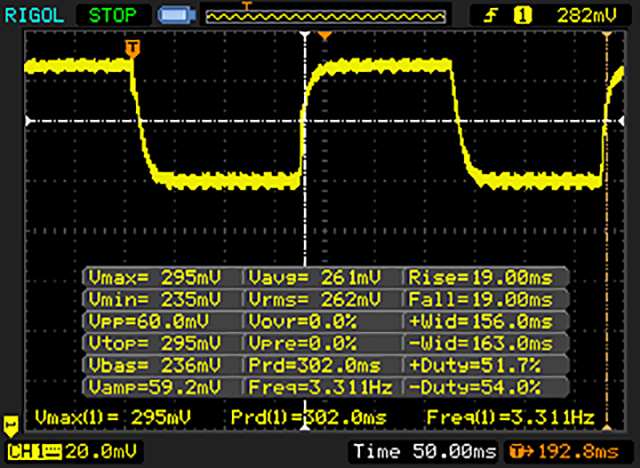Click the Freq=3.311Hz cell in the table
This screenshot has height=468, width=640.
click(x=320, y=387)
